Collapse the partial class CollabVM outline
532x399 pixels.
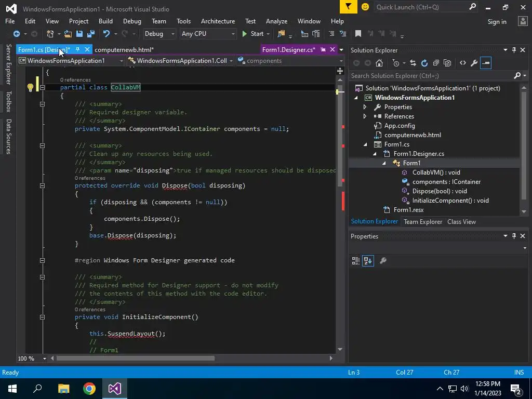click(x=43, y=87)
